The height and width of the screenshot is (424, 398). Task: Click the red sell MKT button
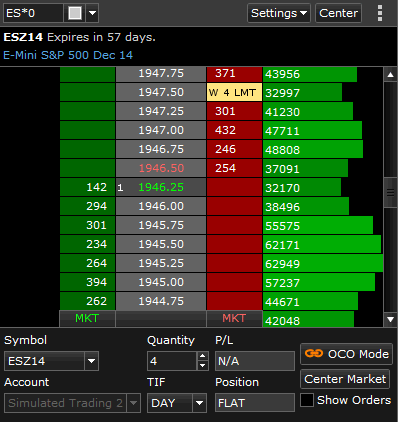point(234,318)
